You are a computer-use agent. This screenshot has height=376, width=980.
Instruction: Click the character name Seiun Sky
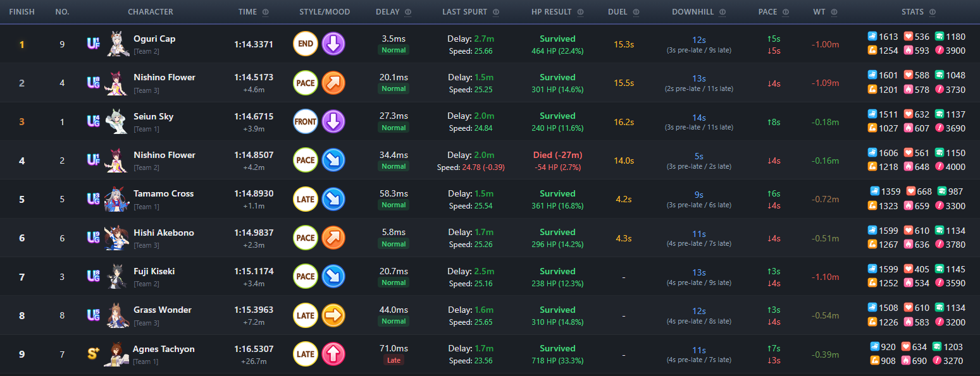point(153,116)
